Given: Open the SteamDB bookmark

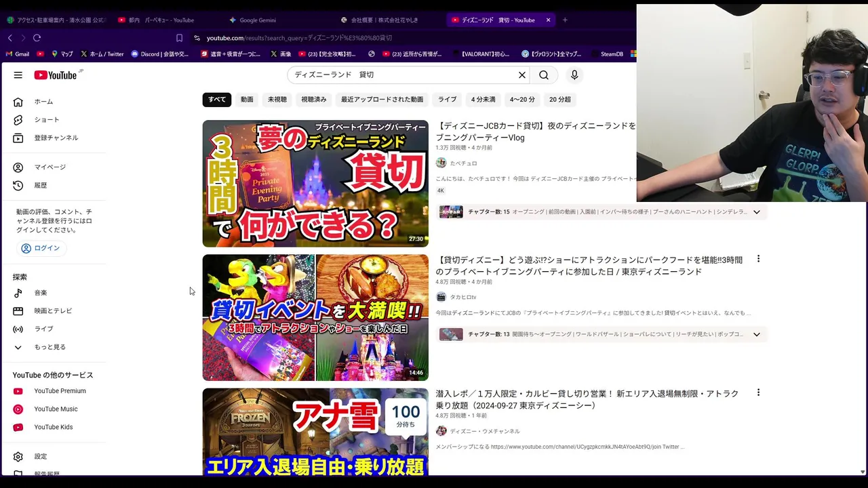Looking at the screenshot, I should pyautogui.click(x=607, y=54).
